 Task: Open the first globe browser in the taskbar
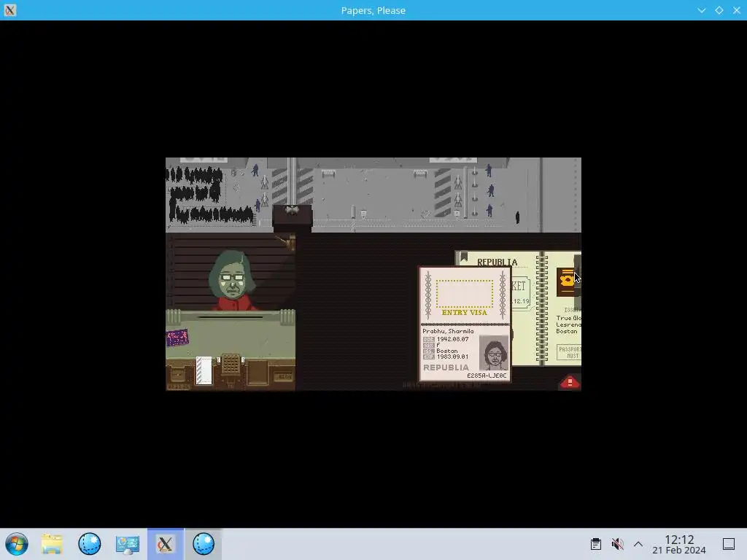tap(90, 544)
